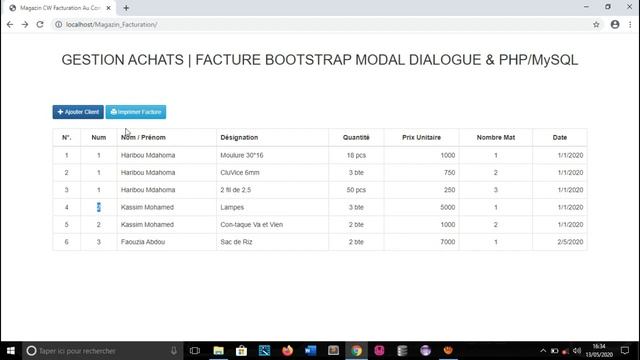Go back in browser history
Viewport: 640px width, 360px height.
click(x=10, y=24)
